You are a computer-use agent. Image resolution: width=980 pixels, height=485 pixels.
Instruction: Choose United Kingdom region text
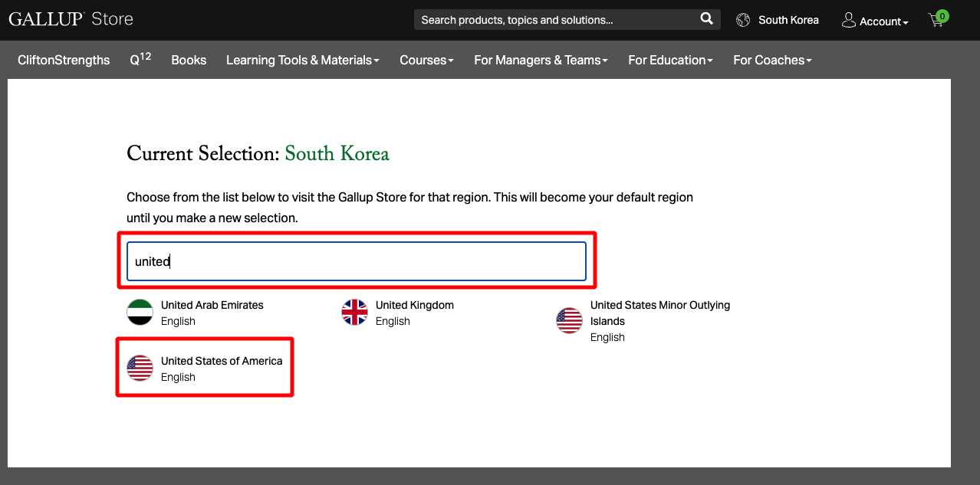[415, 305]
